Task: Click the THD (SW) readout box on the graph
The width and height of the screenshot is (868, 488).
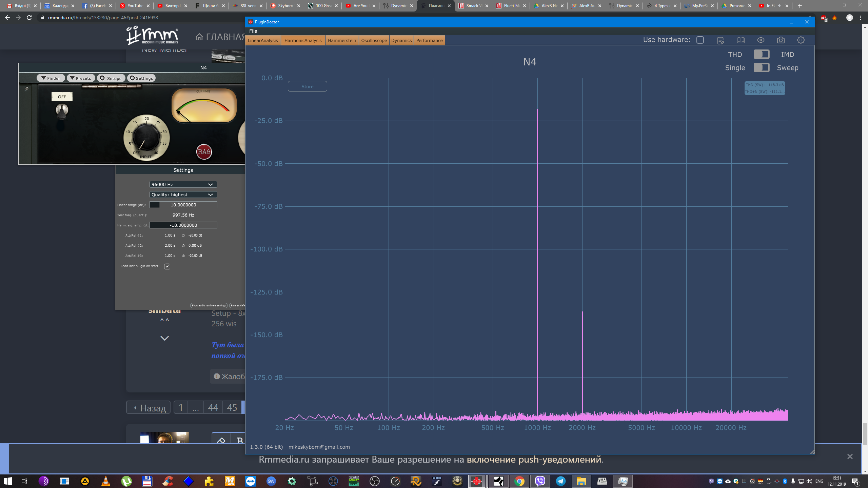Action: tap(765, 88)
